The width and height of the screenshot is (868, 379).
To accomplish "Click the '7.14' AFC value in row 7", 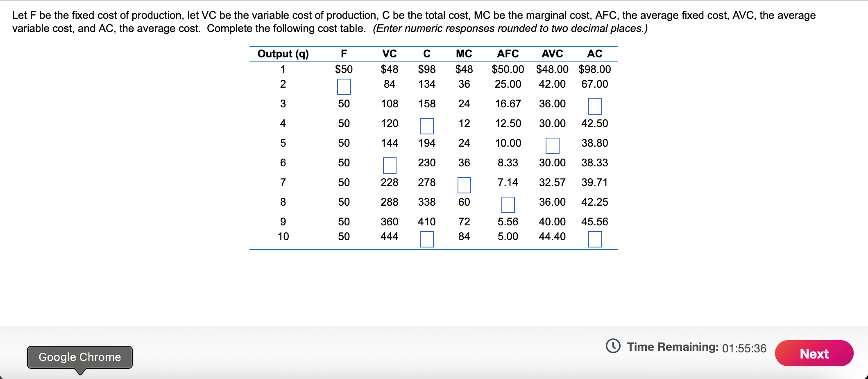I will point(508,182).
